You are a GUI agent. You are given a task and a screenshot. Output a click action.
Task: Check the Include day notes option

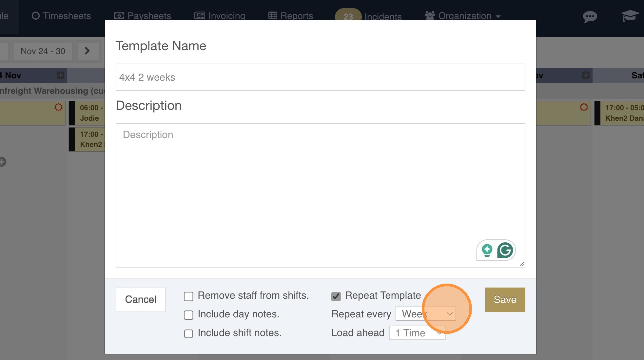pyautogui.click(x=188, y=315)
